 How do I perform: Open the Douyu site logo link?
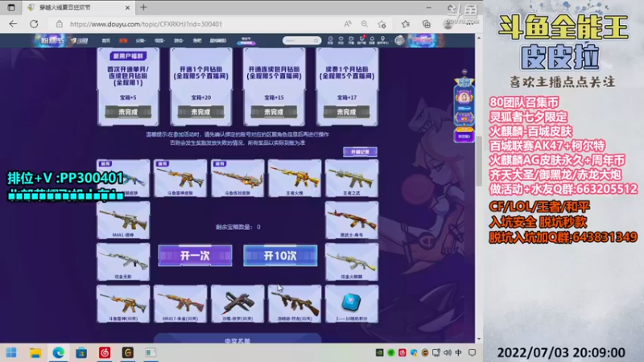[x=79, y=40]
